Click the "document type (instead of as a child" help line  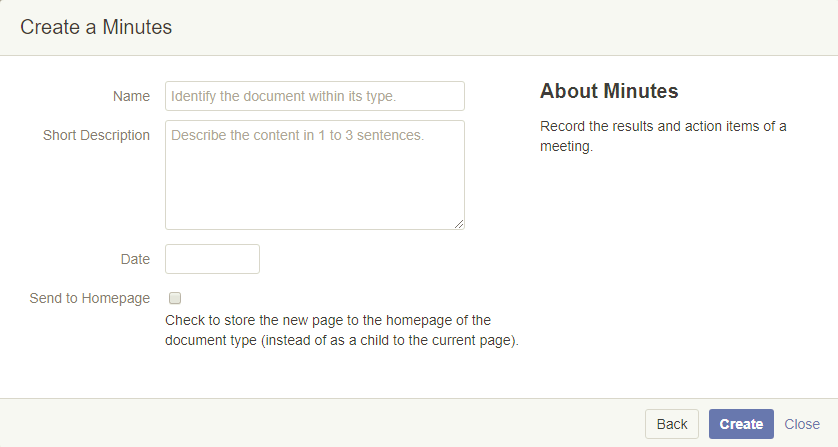pos(341,340)
